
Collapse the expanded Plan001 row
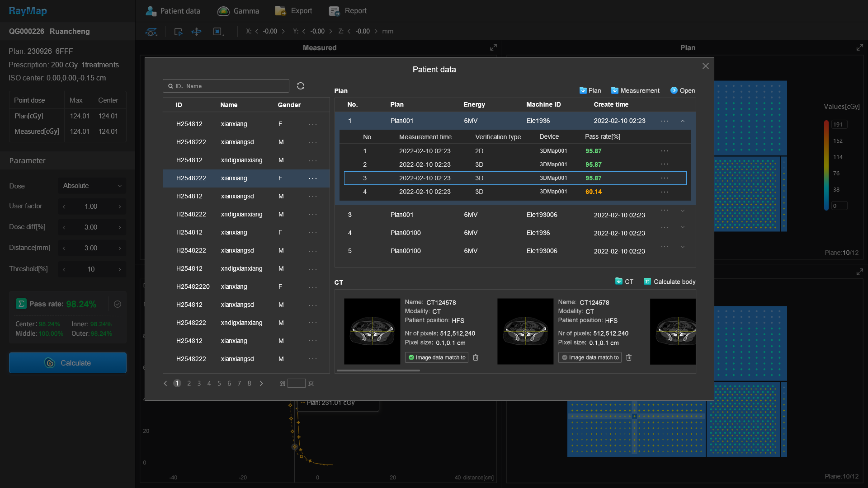tap(683, 121)
